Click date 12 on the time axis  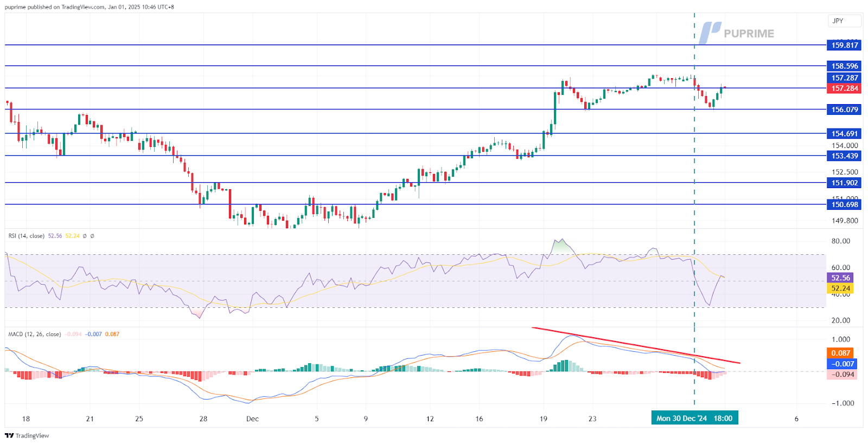point(430,419)
